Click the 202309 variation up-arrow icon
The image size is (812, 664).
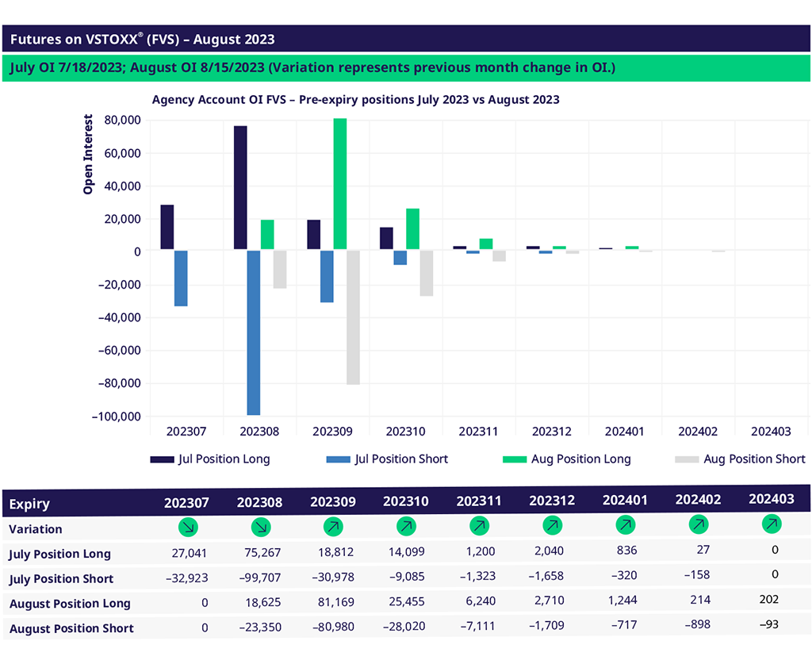click(333, 527)
